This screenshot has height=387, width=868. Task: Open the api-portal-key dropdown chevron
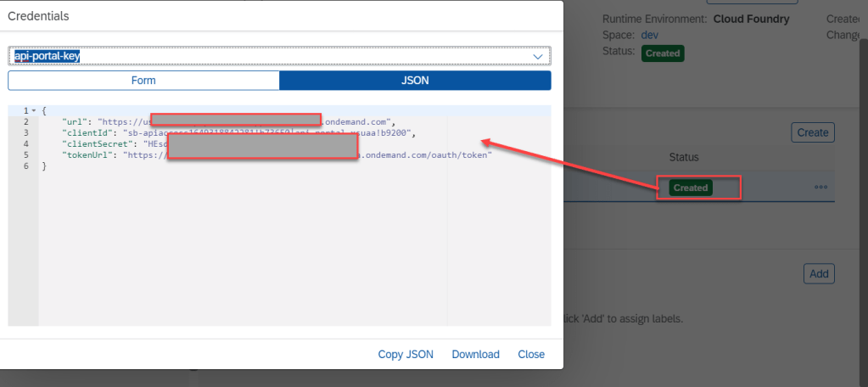(537, 56)
